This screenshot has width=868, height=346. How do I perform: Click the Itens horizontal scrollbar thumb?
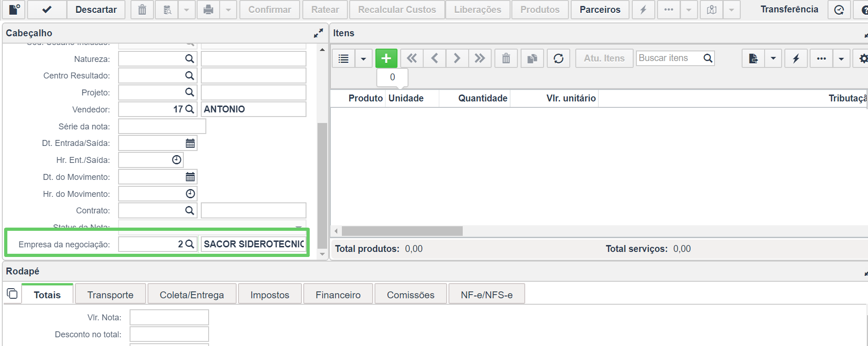pyautogui.click(x=402, y=231)
